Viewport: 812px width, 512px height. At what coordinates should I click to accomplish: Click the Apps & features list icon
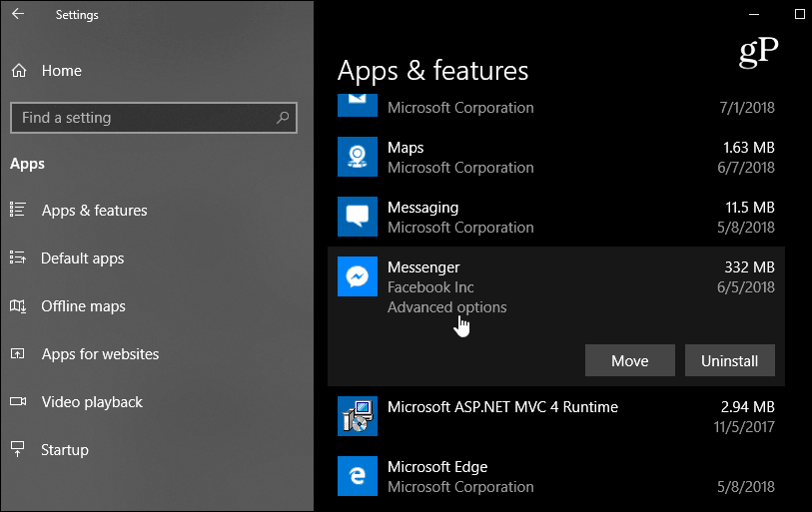18,210
